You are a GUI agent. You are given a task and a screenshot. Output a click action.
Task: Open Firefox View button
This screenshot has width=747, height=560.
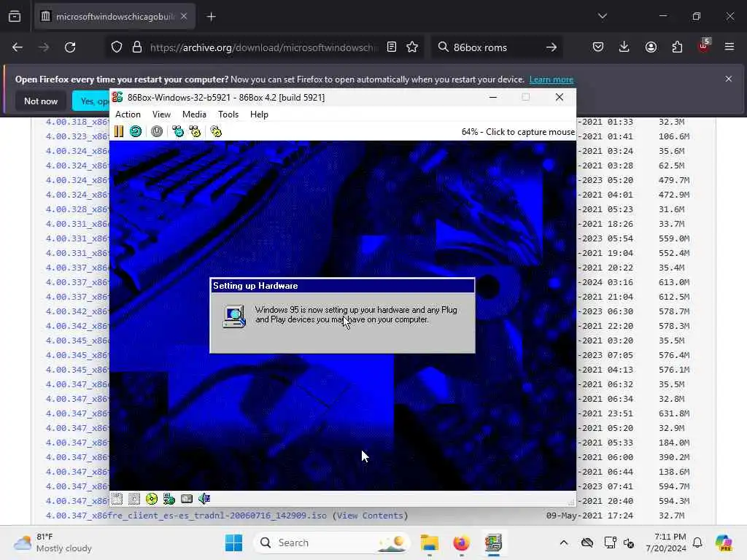15,17
